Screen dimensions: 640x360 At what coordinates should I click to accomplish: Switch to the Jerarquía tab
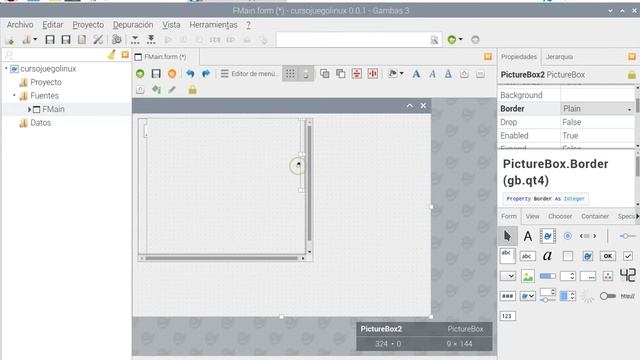pos(559,57)
